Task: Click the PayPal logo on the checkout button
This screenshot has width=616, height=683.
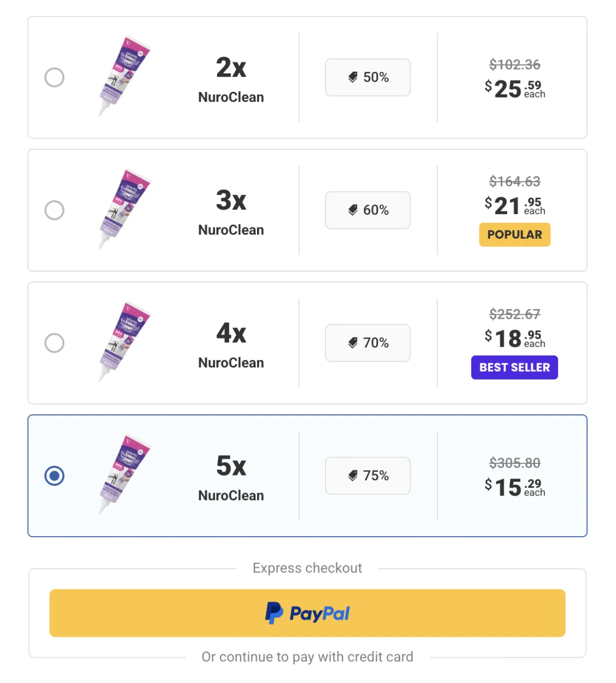Action: click(307, 613)
